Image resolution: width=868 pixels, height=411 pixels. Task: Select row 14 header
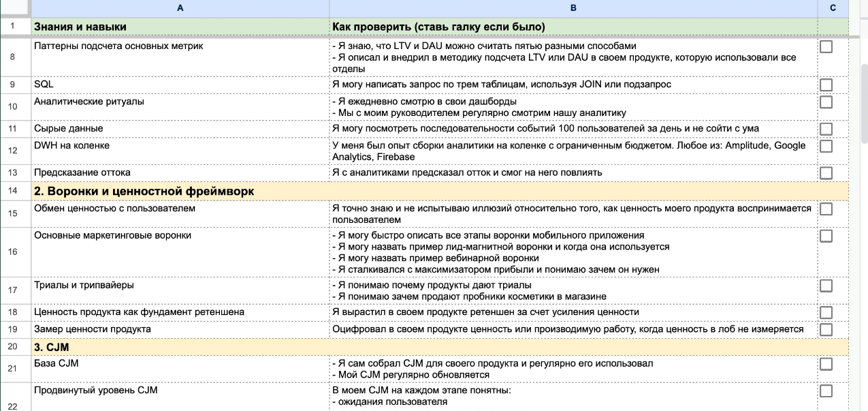coord(13,191)
